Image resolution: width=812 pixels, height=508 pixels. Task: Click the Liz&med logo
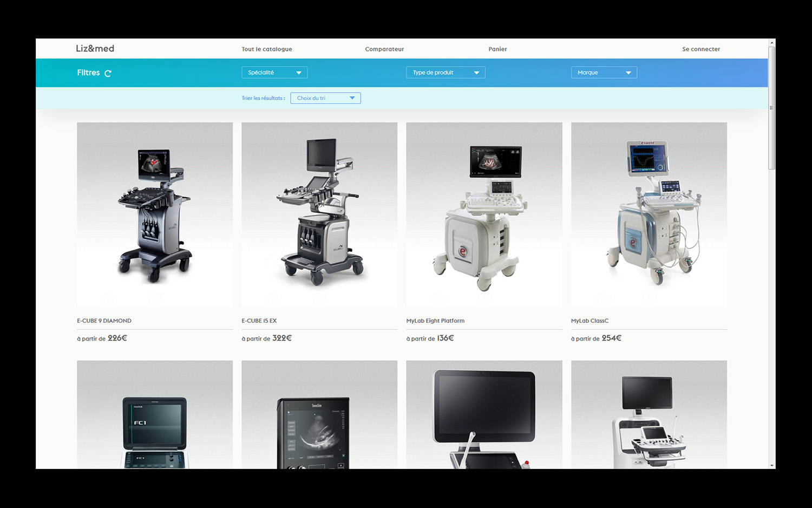pyautogui.click(x=95, y=49)
